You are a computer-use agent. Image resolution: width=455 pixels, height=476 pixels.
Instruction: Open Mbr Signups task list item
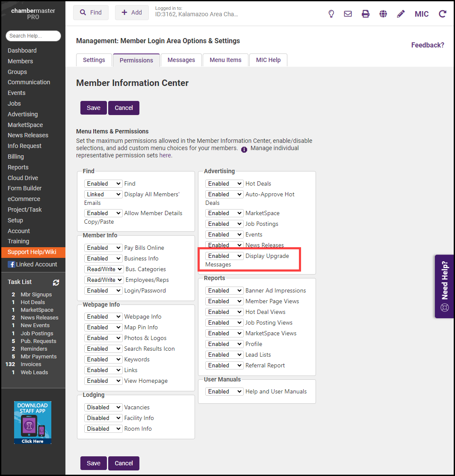[x=36, y=295]
